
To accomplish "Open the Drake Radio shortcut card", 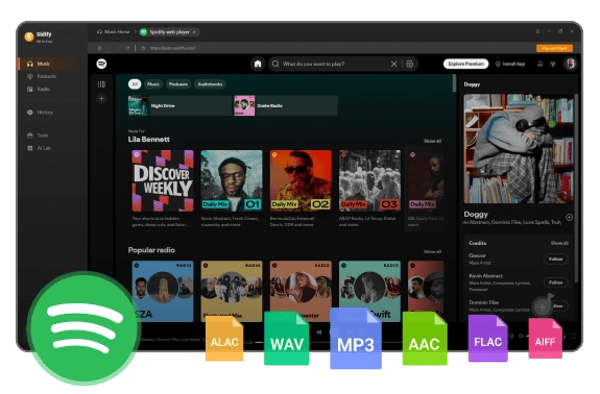I will point(285,106).
